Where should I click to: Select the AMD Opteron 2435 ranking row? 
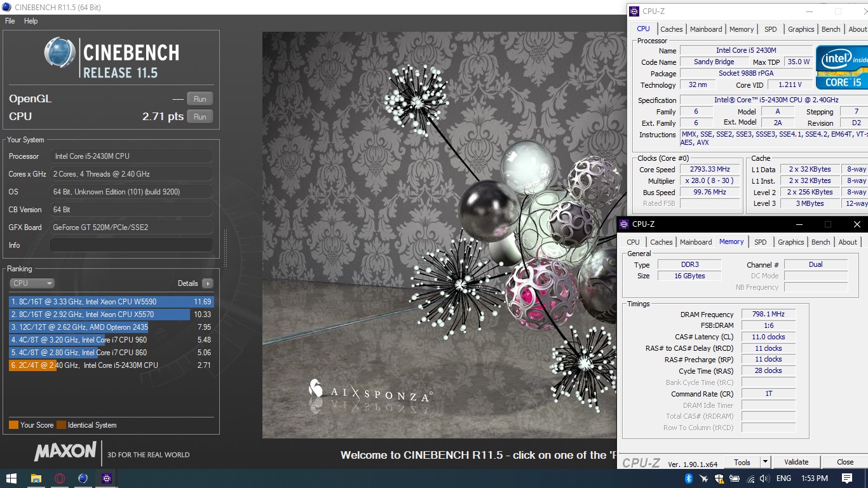click(x=111, y=327)
